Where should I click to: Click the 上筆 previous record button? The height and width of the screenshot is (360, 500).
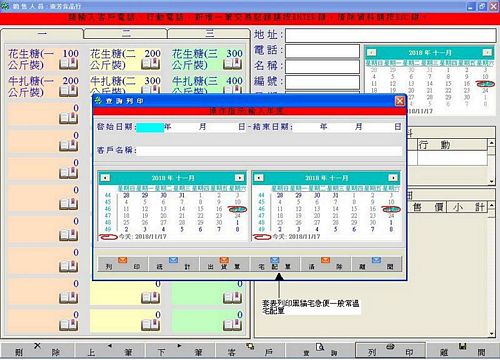110,351
